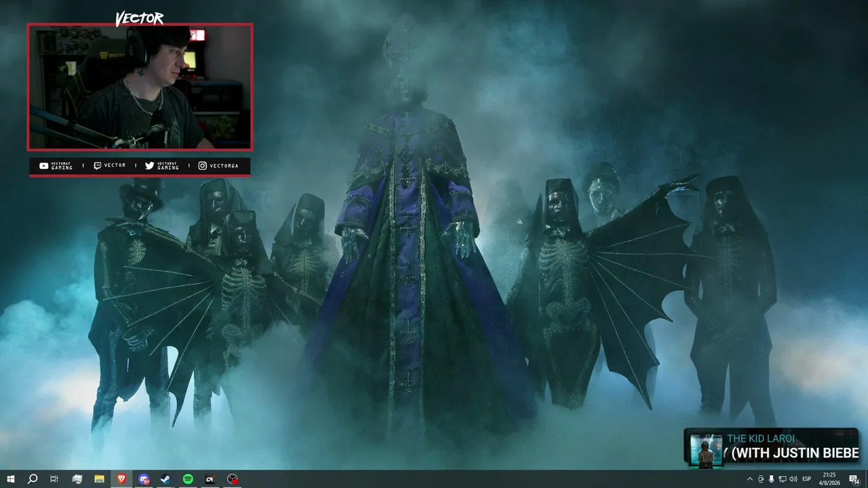868x488 pixels.
Task: Open OBS Studio with the red recording dot
Action: (x=233, y=479)
